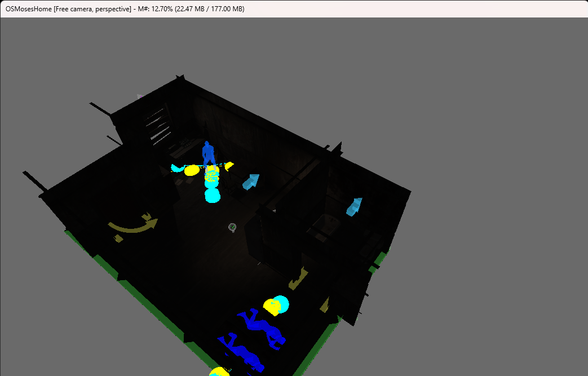Viewport: 588px width, 376px height.
Task: Select the light-blue arrow marker in right room
Action: [355, 207]
